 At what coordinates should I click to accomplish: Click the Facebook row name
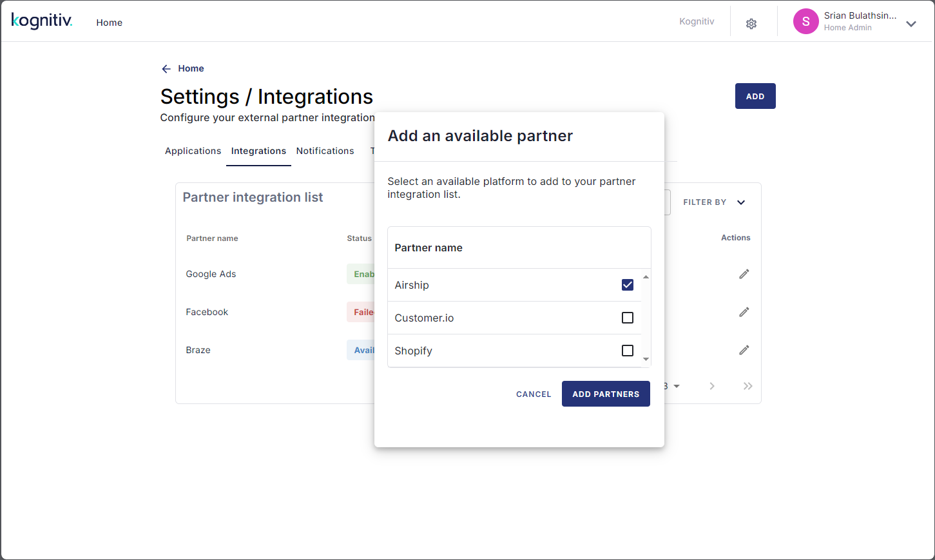tap(207, 312)
